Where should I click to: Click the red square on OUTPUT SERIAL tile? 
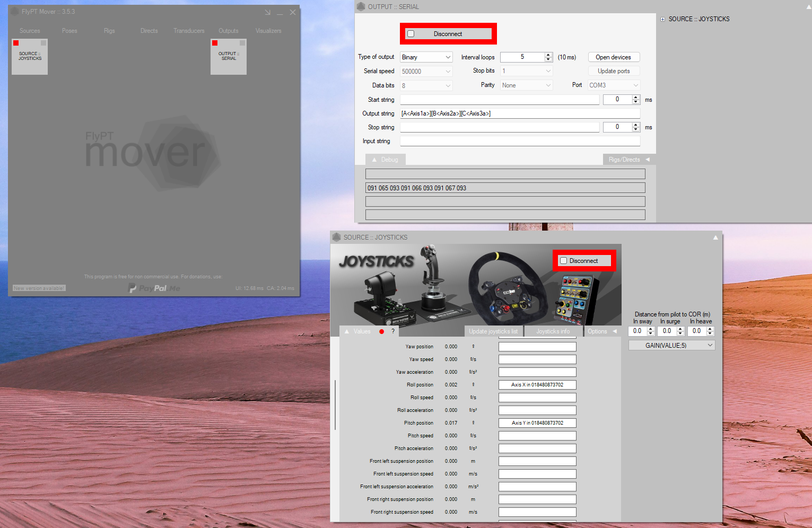[215, 43]
